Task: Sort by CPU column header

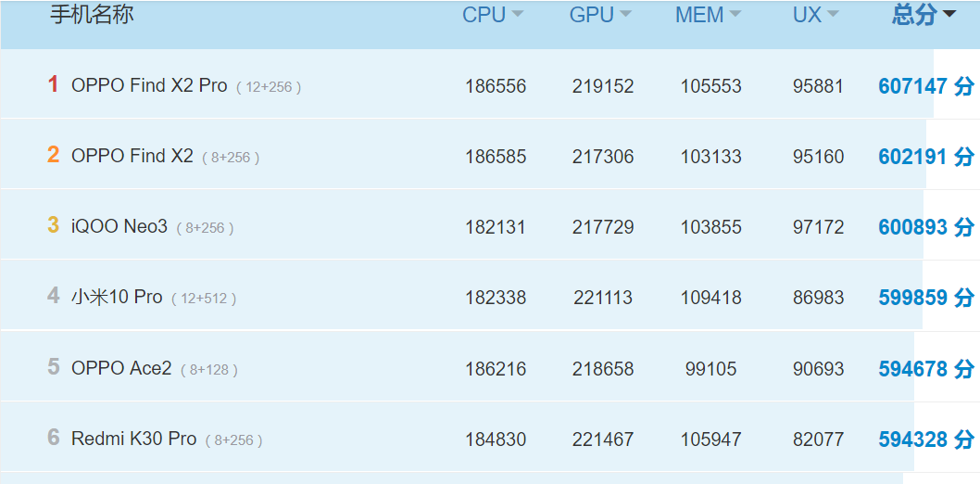Action: point(493,15)
